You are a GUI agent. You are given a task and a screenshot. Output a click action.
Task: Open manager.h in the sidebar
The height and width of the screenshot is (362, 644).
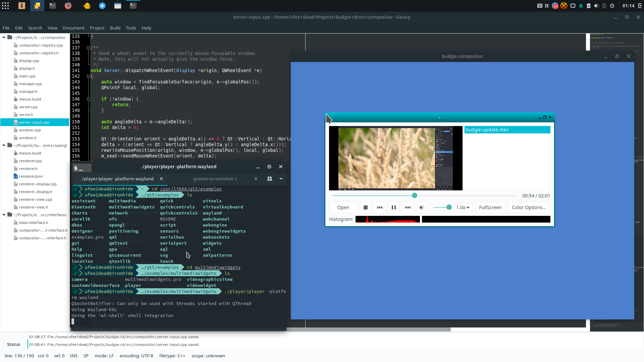pos(28,92)
